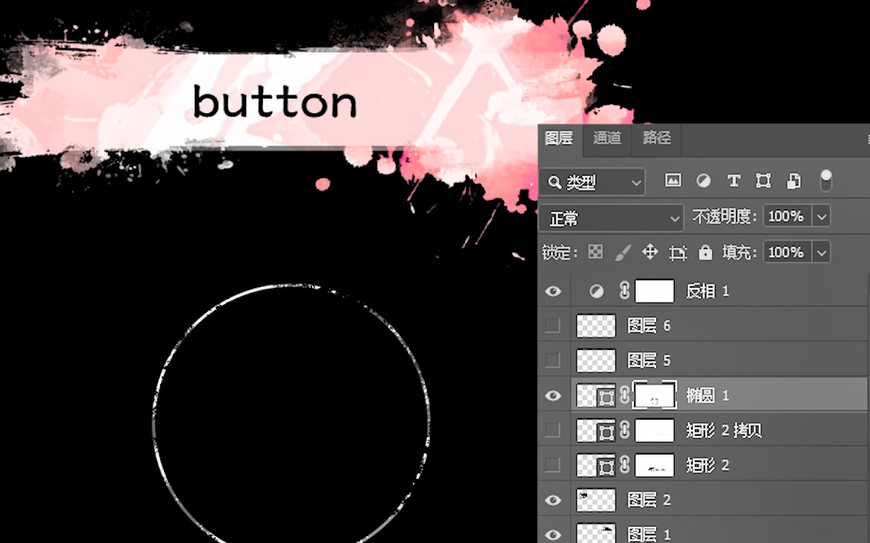This screenshot has height=543, width=870.
Task: Filter layers by pixel image icon
Action: pos(673,180)
